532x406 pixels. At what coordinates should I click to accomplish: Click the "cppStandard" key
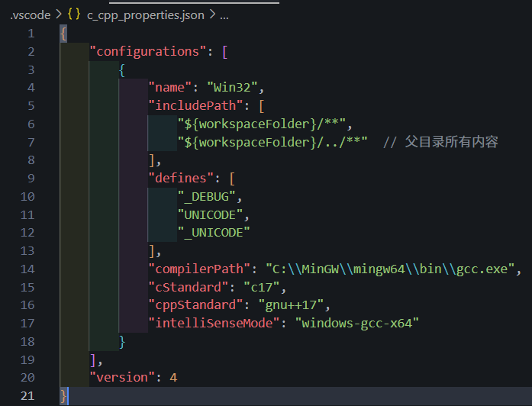click(x=195, y=305)
